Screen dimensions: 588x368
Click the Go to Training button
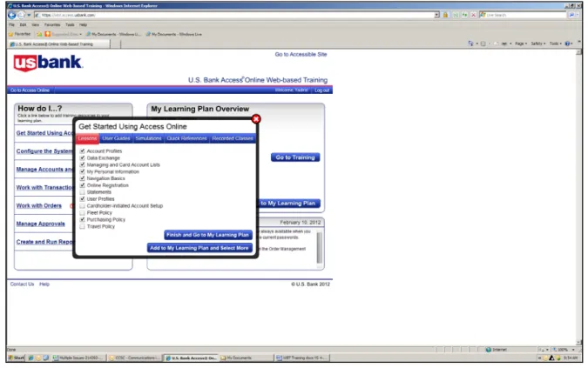pyautogui.click(x=295, y=157)
